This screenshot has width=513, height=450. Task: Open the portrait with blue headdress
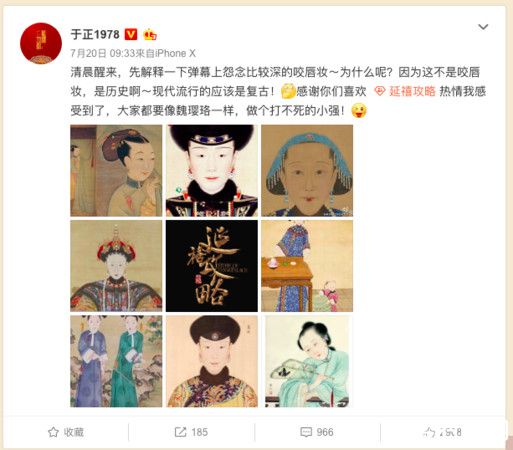(307, 170)
